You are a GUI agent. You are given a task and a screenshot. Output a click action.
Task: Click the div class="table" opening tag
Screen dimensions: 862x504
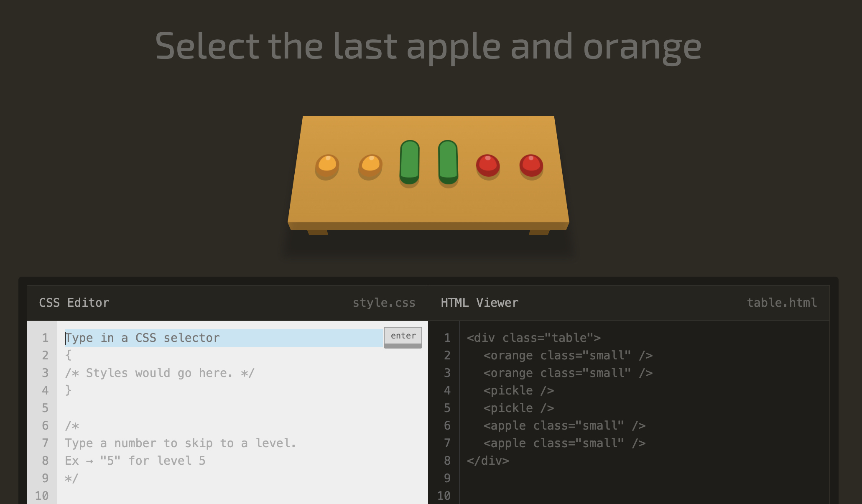click(x=533, y=338)
